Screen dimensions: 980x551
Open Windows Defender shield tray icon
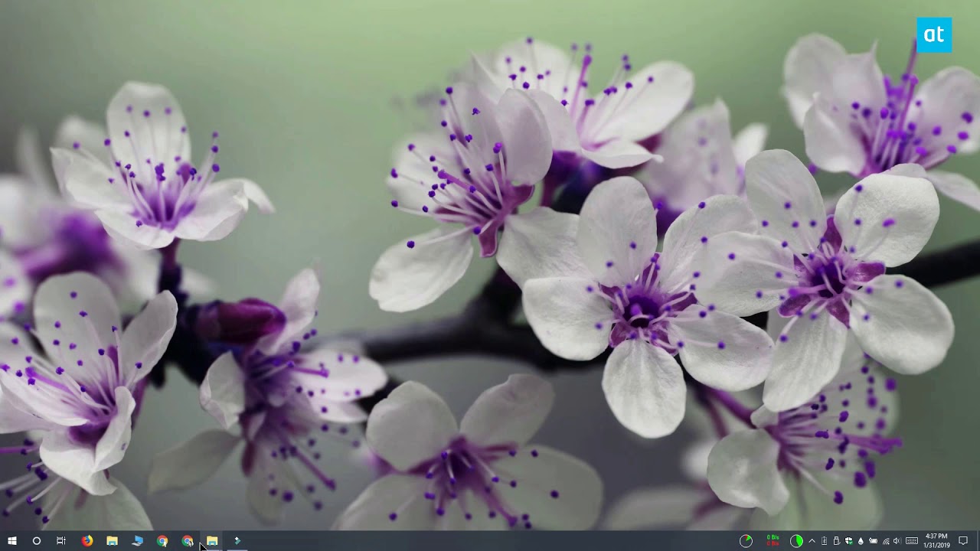pos(848,541)
